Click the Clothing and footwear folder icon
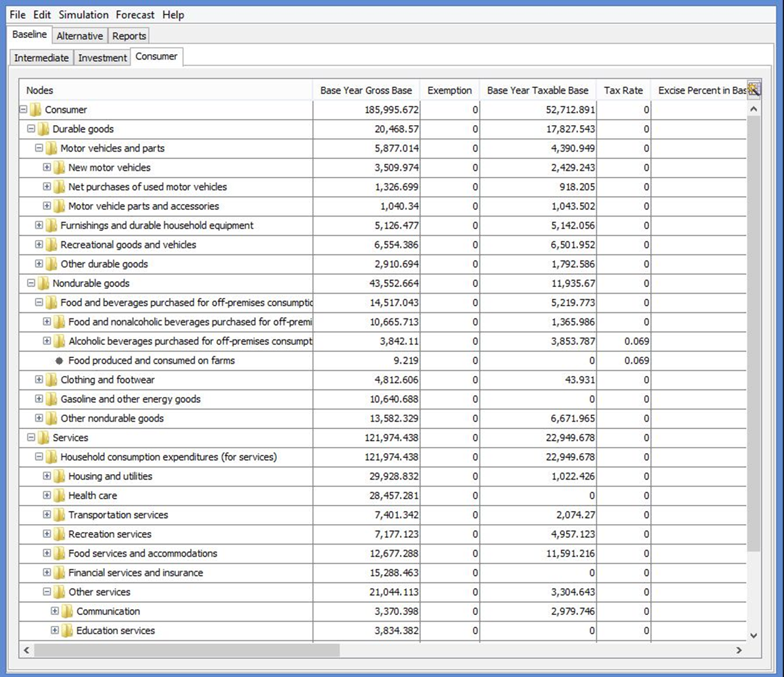The image size is (784, 677). pos(51,380)
